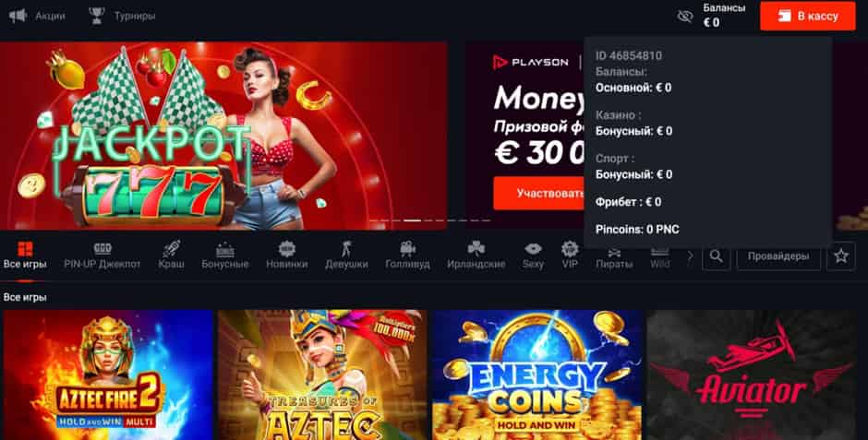Select the Краш rocket category icon

(x=171, y=249)
